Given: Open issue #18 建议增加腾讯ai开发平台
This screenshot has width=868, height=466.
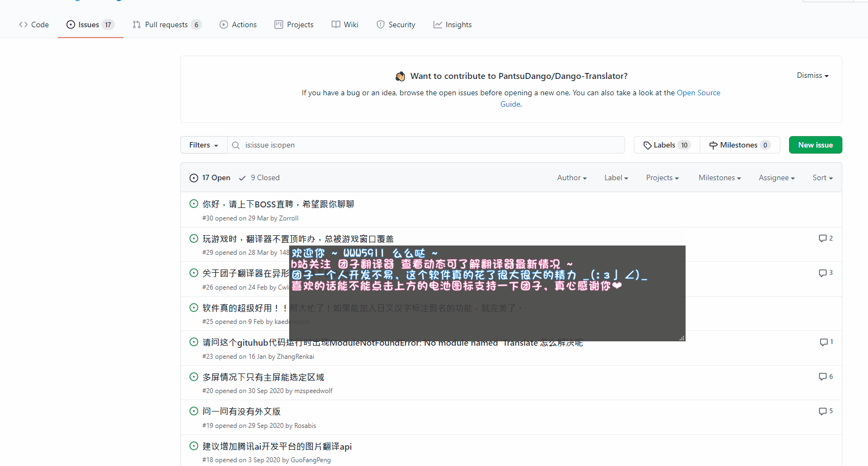Looking at the screenshot, I should tap(277, 446).
